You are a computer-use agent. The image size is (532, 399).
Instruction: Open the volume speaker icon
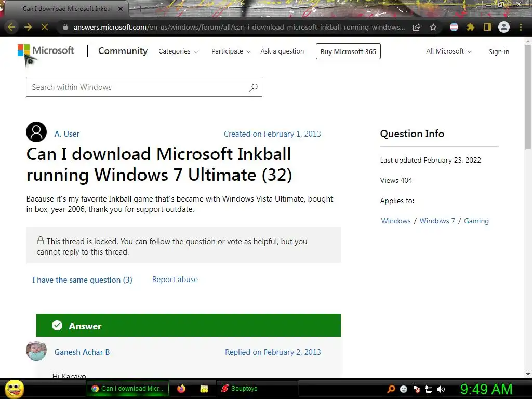point(441,389)
